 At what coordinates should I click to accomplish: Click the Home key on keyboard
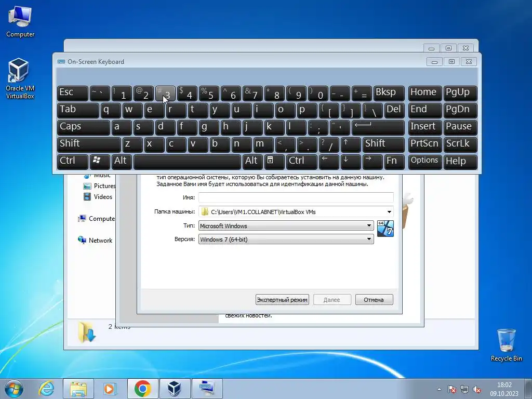(425, 94)
